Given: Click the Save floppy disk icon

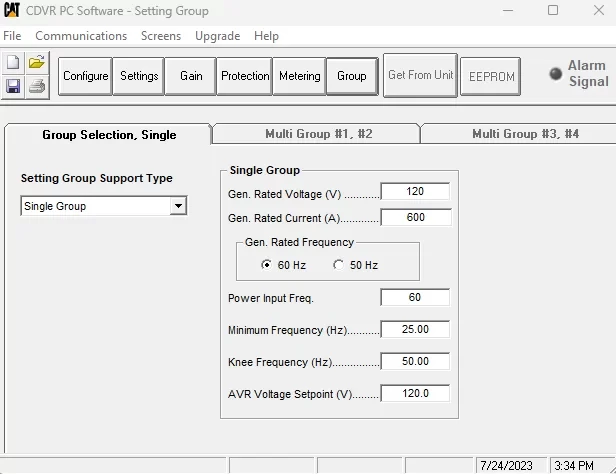Looking at the screenshot, I should (13, 87).
